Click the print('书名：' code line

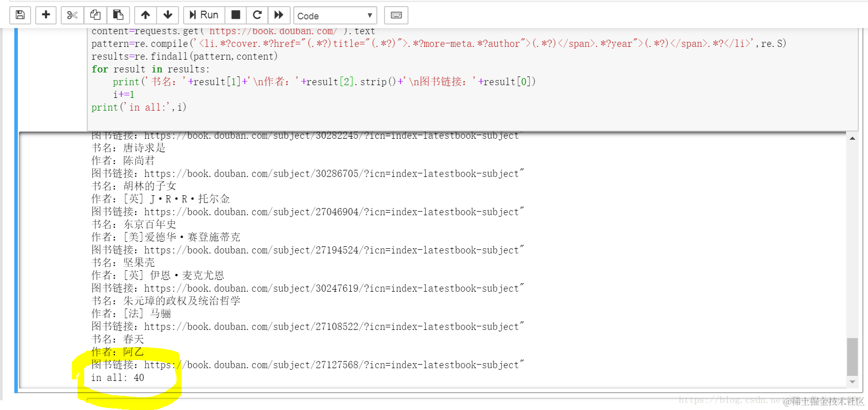click(324, 82)
